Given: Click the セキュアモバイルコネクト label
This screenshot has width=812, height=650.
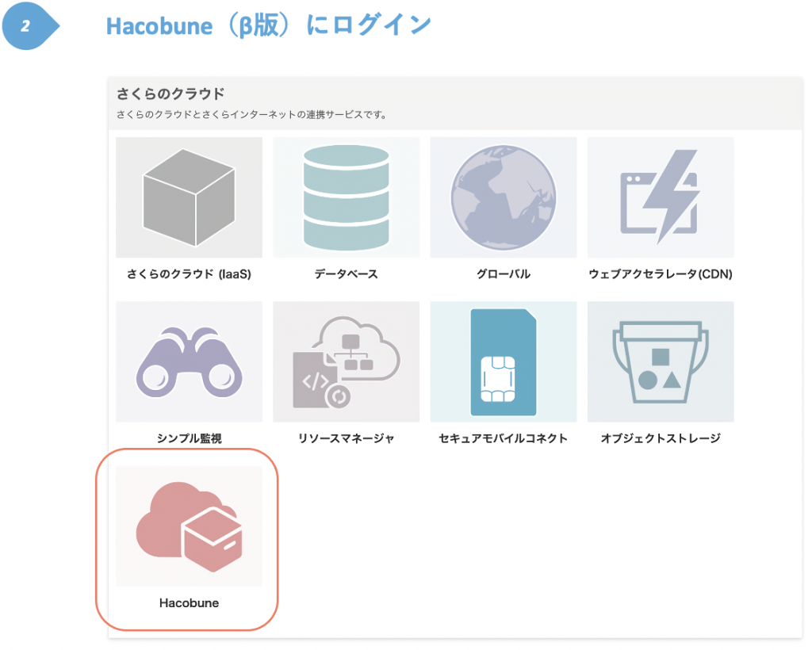Looking at the screenshot, I should point(504,439).
